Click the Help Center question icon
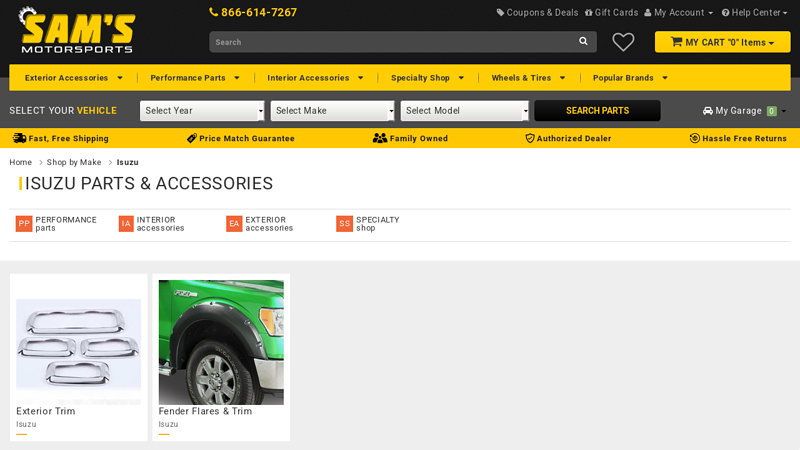 (x=726, y=13)
